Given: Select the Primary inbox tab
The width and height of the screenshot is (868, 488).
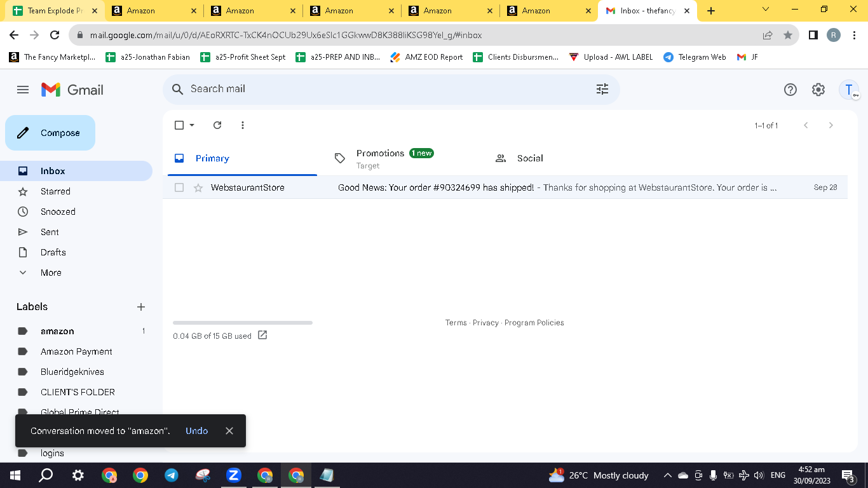Looking at the screenshot, I should 242,158.
